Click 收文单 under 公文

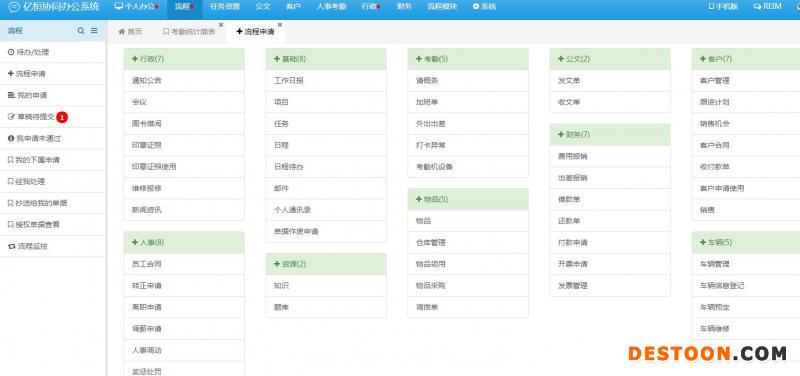tap(610, 102)
